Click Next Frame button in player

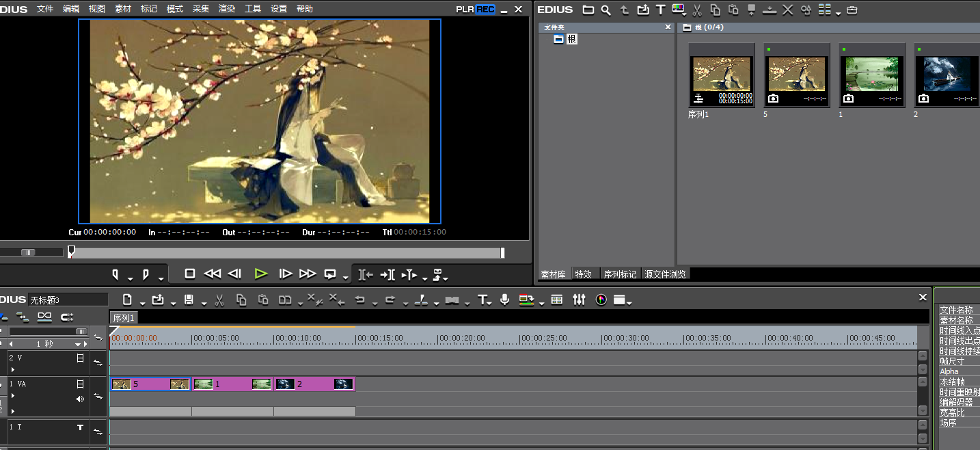coord(286,274)
